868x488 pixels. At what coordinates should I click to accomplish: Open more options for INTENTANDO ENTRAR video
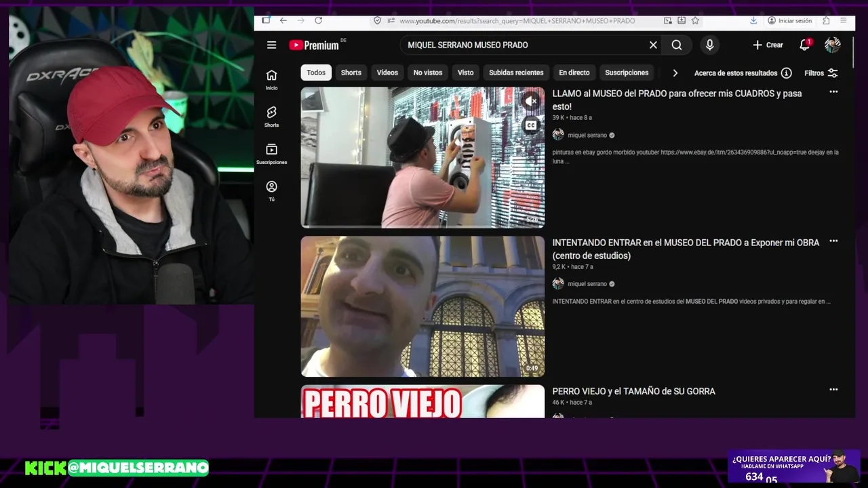(x=833, y=241)
